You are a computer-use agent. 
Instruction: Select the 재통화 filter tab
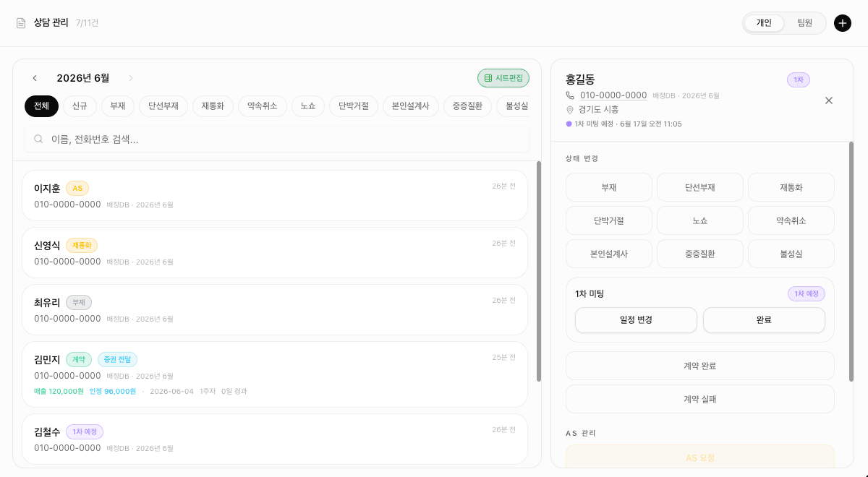pos(213,106)
